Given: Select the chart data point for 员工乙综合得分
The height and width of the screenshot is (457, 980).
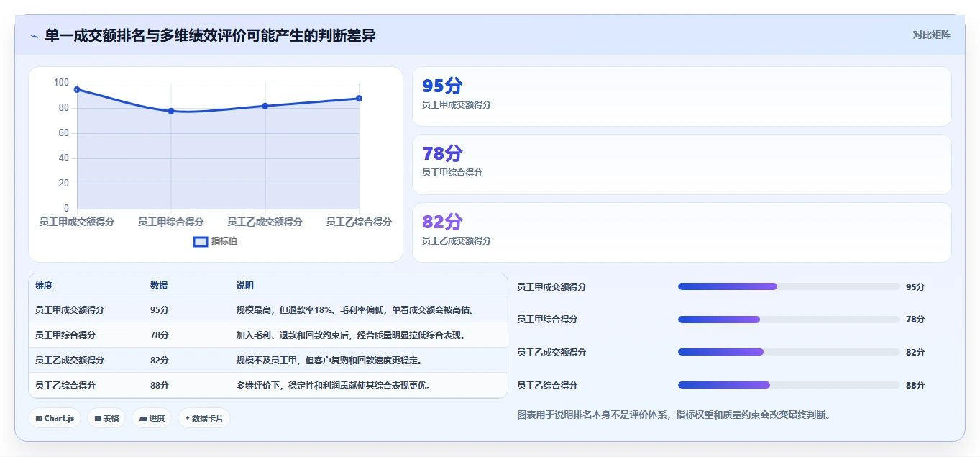Looking at the screenshot, I should tap(359, 99).
